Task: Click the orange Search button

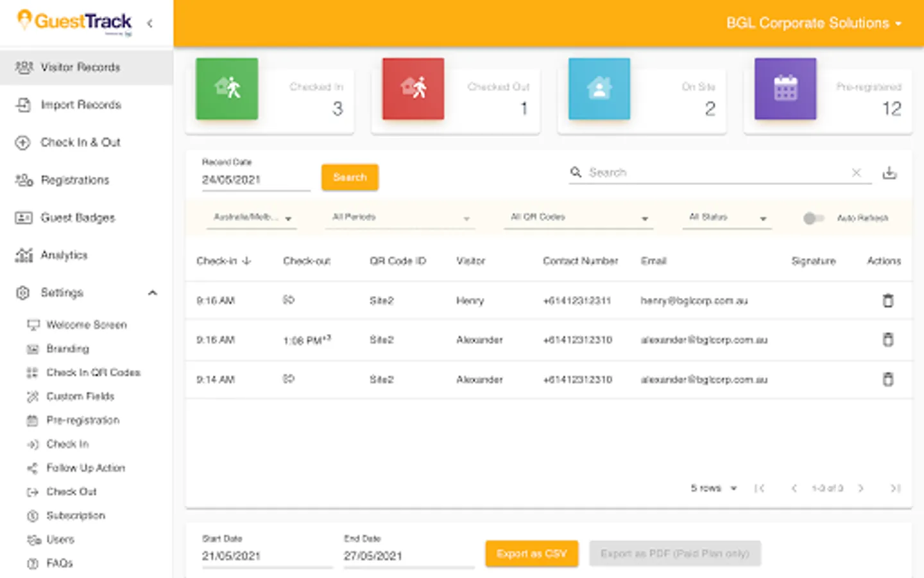Action: 350,177
